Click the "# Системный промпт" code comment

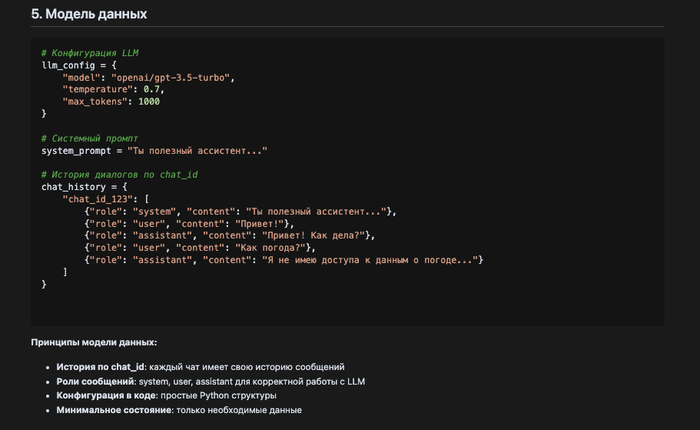pyautogui.click(x=89, y=138)
